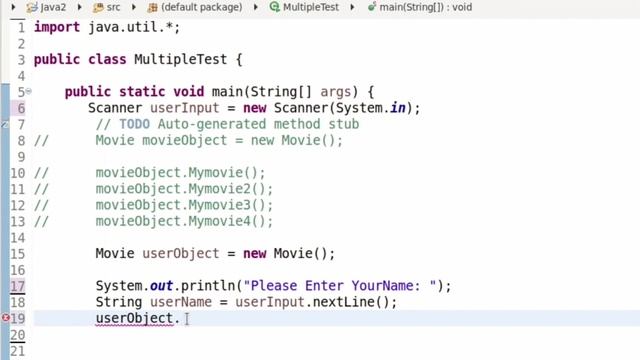The width and height of the screenshot is (640, 360).
Task: Click the error marker on line 19
Action: 5,318
